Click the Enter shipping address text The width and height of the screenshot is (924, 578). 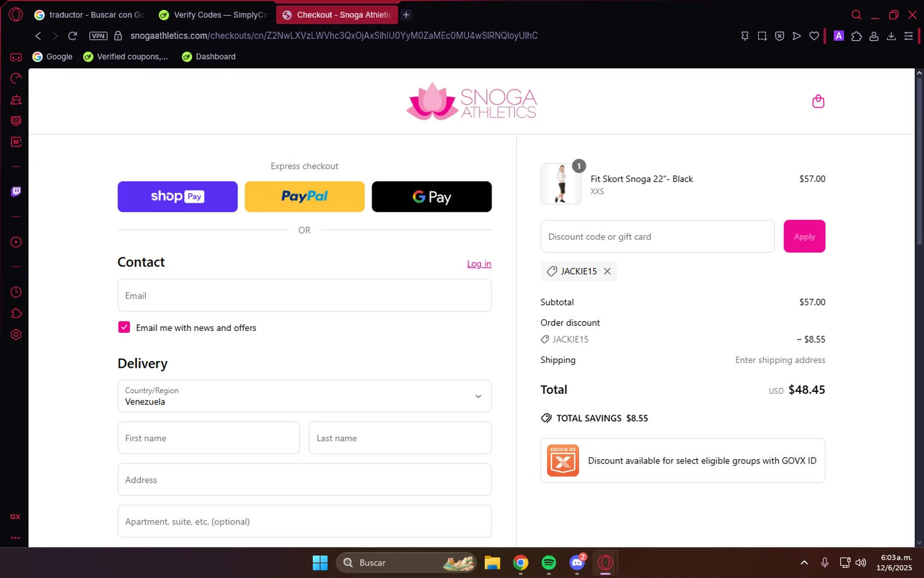[780, 360]
